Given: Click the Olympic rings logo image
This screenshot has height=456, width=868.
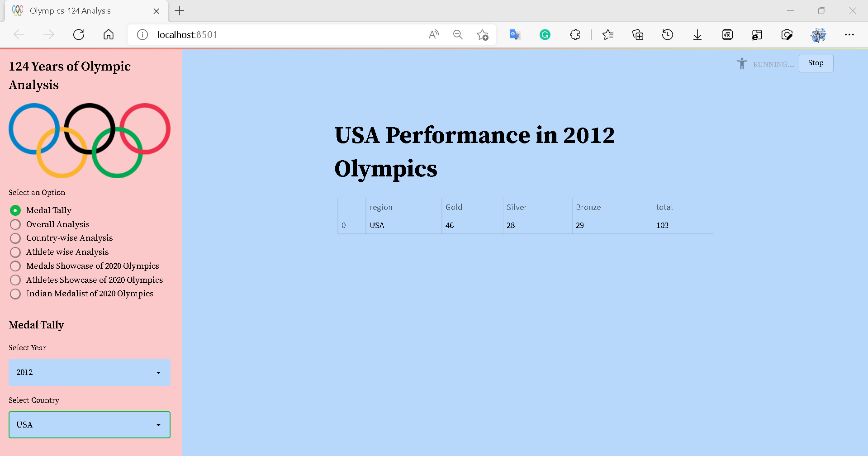Looking at the screenshot, I should click(x=90, y=141).
